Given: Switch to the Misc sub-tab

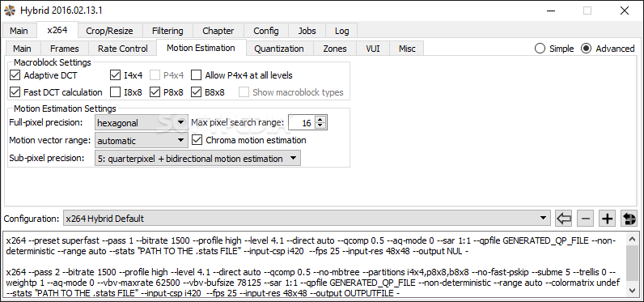Looking at the screenshot, I should pos(407,49).
